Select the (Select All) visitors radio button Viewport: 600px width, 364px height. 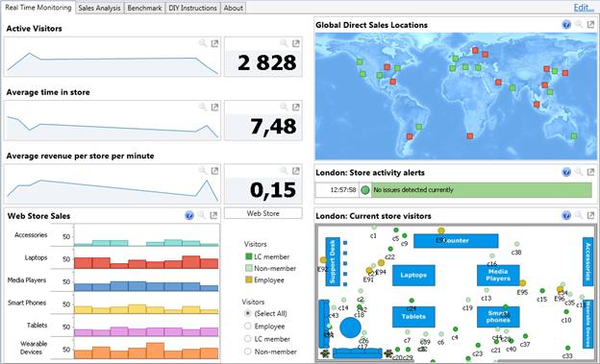pyautogui.click(x=247, y=313)
